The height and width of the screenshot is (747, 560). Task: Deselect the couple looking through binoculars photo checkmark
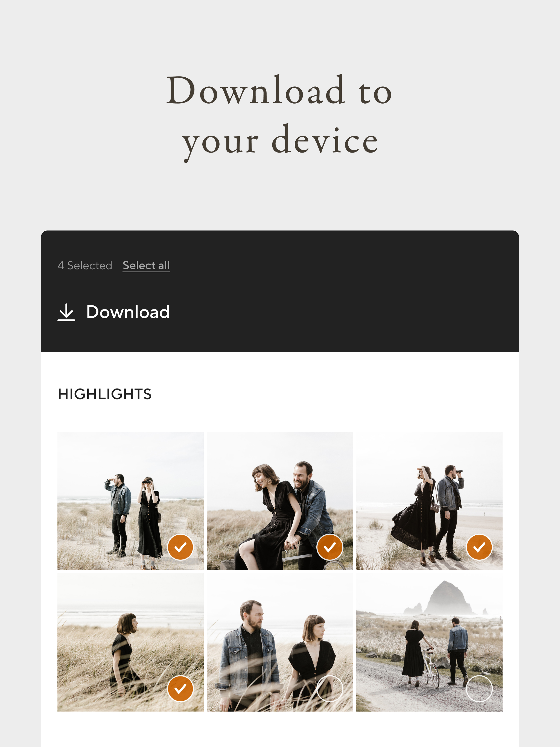pyautogui.click(x=180, y=547)
